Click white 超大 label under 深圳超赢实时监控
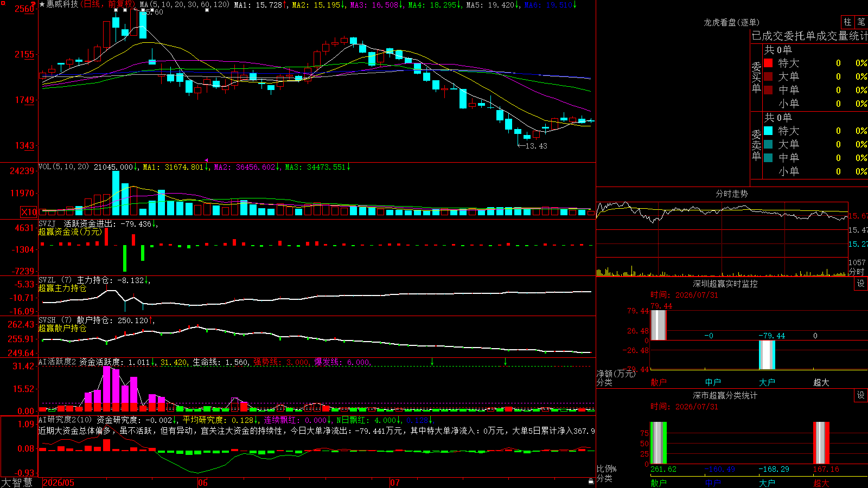Viewport: 868px width, 488px height. 821,382
